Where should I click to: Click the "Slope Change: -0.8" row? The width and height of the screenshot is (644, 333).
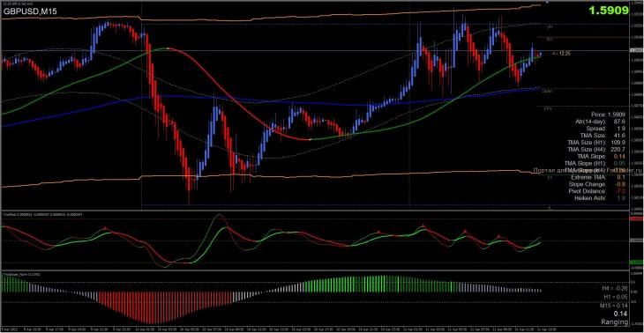pyautogui.click(x=597, y=184)
